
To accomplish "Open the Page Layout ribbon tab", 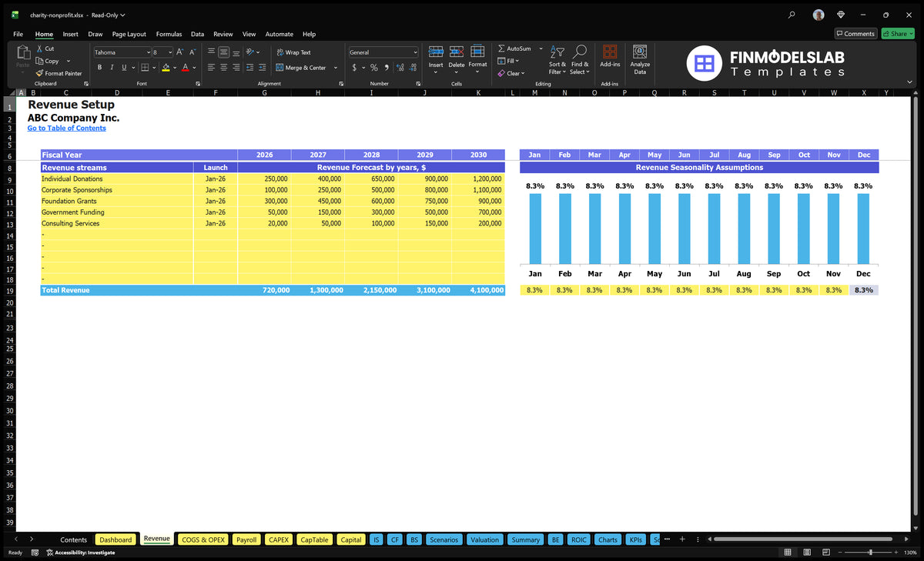I will point(129,34).
